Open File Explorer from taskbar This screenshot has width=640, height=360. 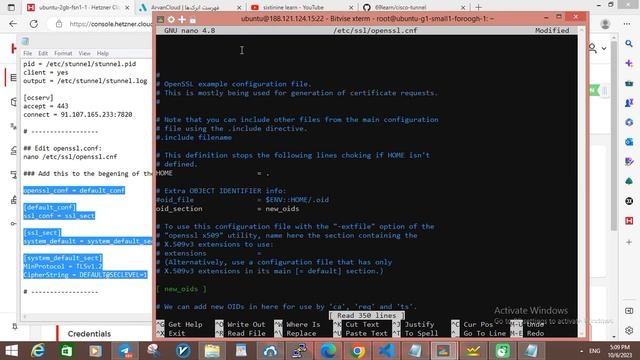click(x=212, y=351)
